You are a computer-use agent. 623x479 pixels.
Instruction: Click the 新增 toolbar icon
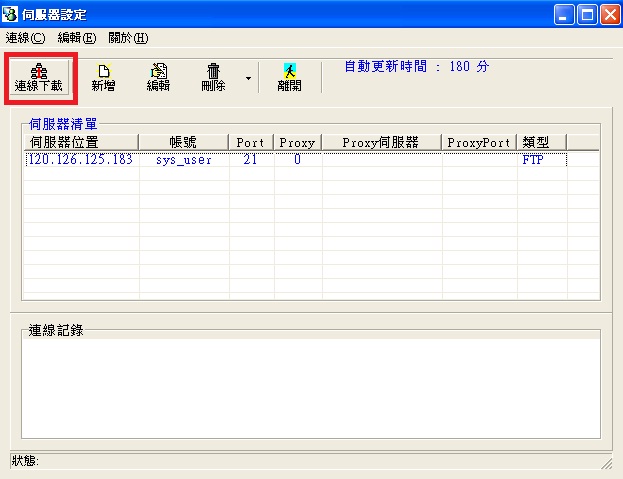103,77
